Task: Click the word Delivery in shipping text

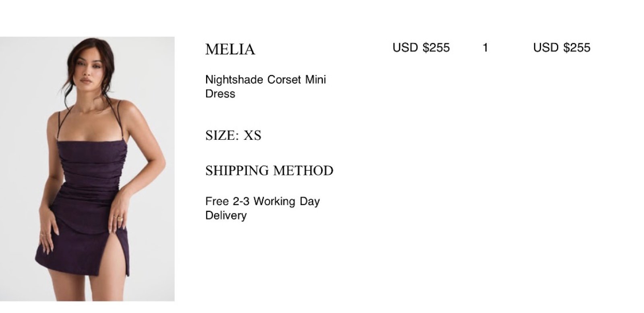Action: [226, 216]
